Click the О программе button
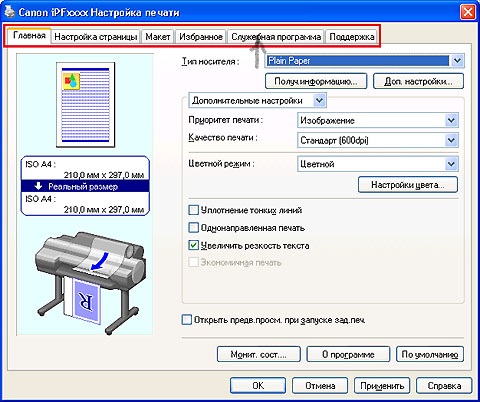The image size is (480, 402). click(x=348, y=354)
